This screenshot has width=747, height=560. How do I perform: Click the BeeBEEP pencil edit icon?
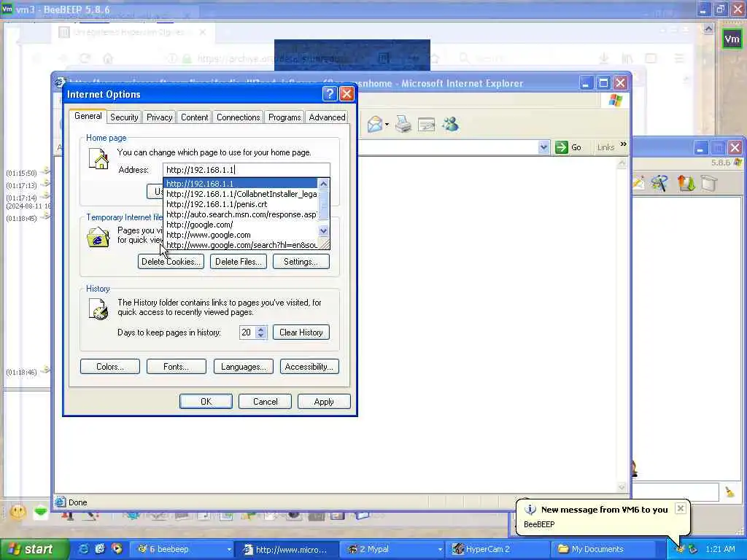point(638,183)
